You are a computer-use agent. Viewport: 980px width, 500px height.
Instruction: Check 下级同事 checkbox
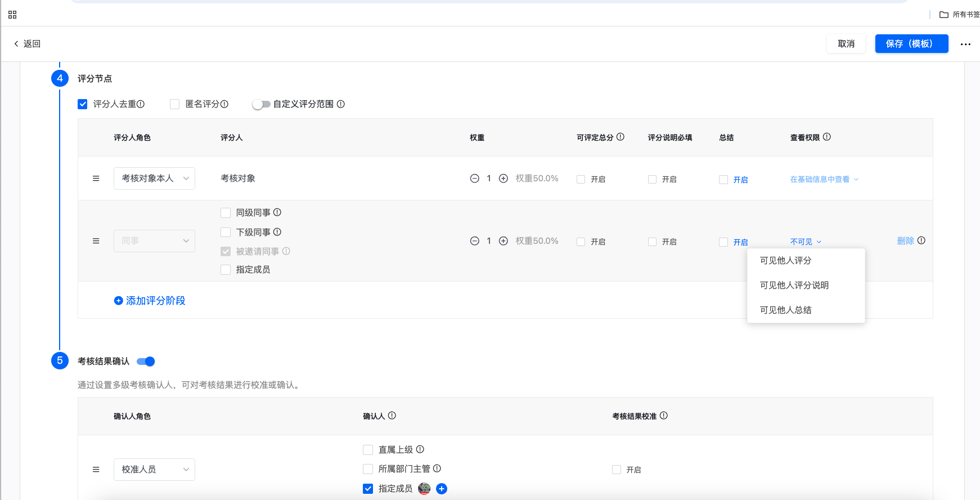(x=226, y=232)
